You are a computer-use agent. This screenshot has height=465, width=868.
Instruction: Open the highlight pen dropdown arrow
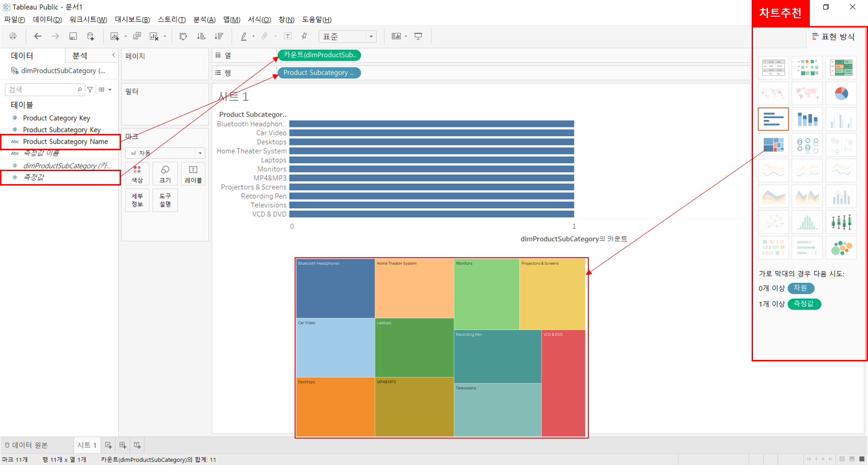(253, 36)
